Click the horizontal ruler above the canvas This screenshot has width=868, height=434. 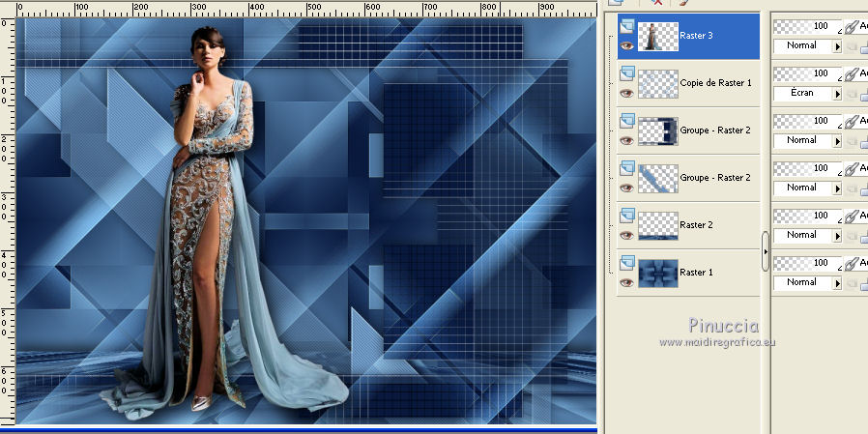(x=306, y=9)
